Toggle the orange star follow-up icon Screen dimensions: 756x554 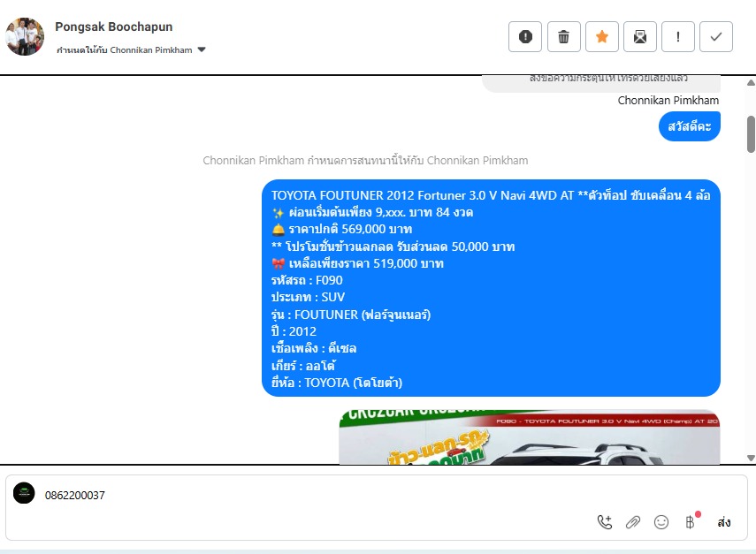(602, 36)
